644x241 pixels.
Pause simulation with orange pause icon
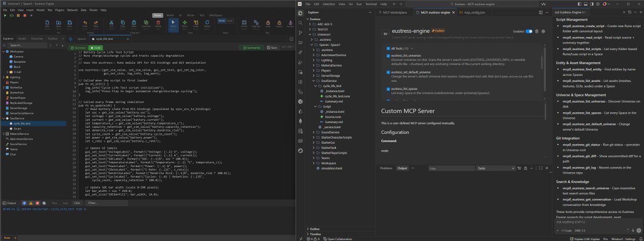pos(18,15)
